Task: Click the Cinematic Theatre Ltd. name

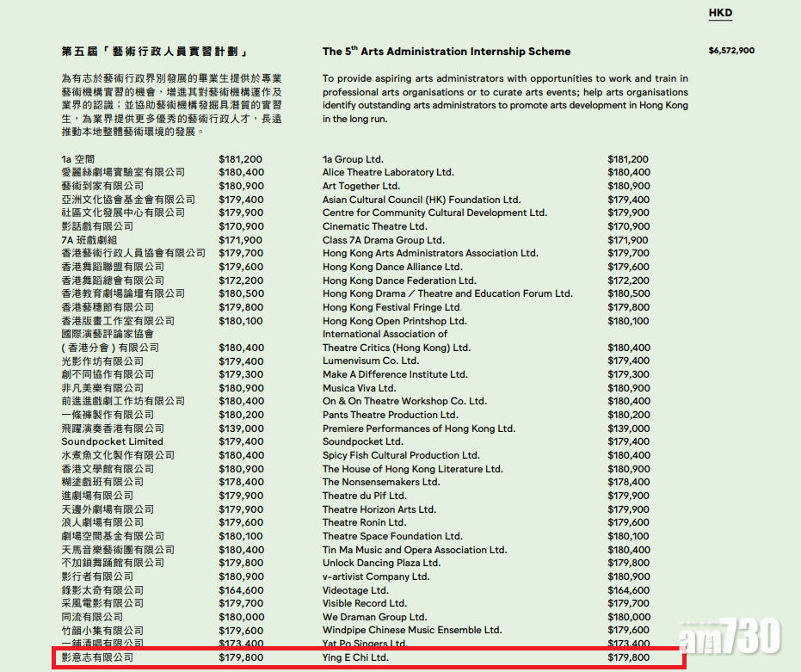Action: [374, 226]
